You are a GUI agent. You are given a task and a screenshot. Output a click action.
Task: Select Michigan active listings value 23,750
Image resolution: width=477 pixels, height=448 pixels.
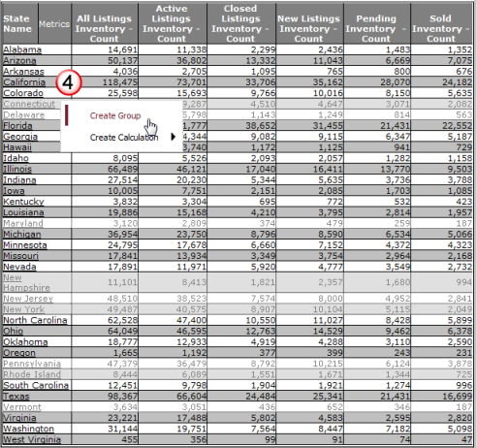click(191, 234)
